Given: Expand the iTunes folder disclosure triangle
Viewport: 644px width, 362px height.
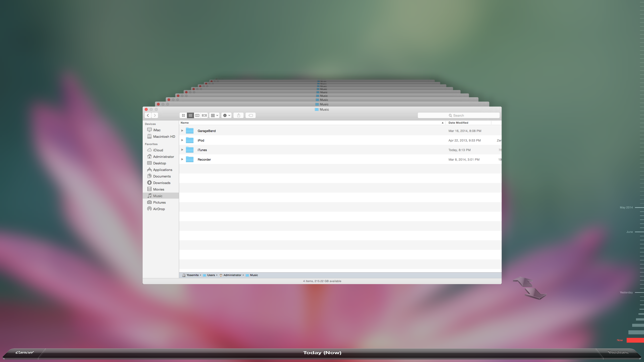Looking at the screenshot, I should pyautogui.click(x=182, y=150).
